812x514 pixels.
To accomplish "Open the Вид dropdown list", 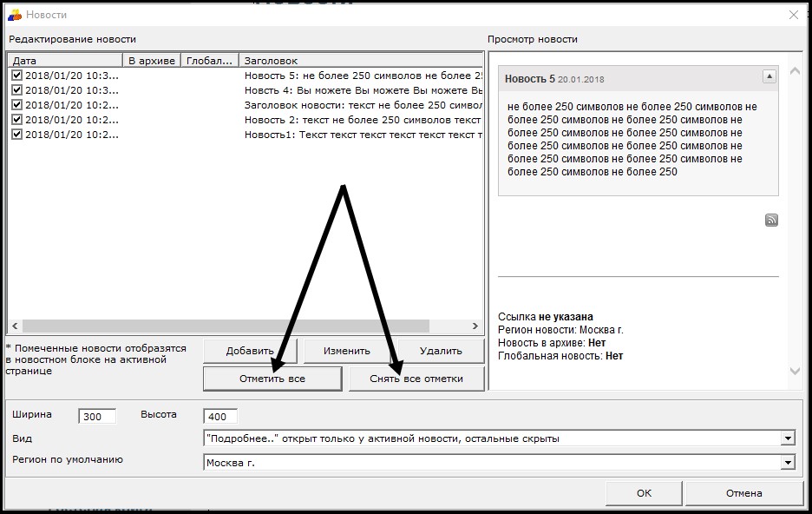I will coord(787,438).
